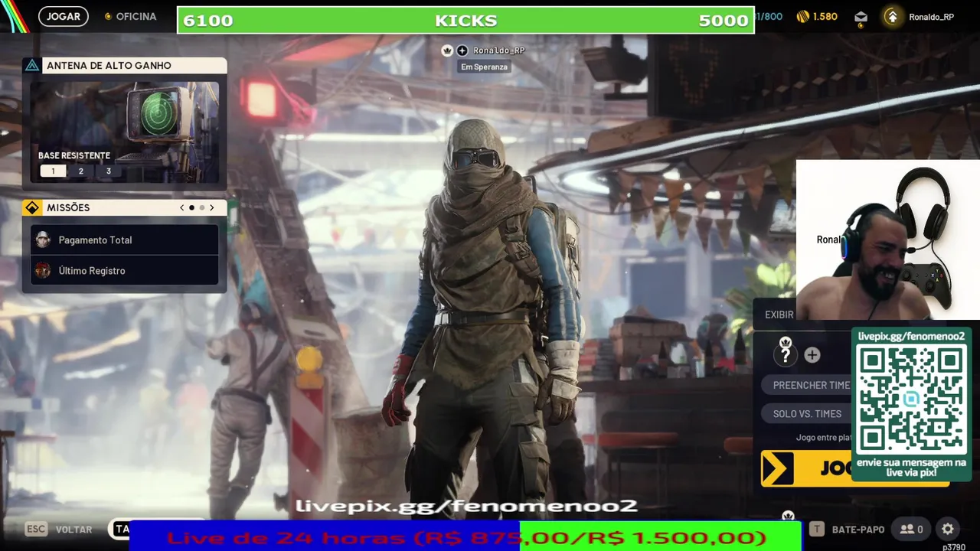Image resolution: width=980 pixels, height=551 pixels.
Task: Open the Antena de Alto Ganho header
Action: tap(125, 65)
